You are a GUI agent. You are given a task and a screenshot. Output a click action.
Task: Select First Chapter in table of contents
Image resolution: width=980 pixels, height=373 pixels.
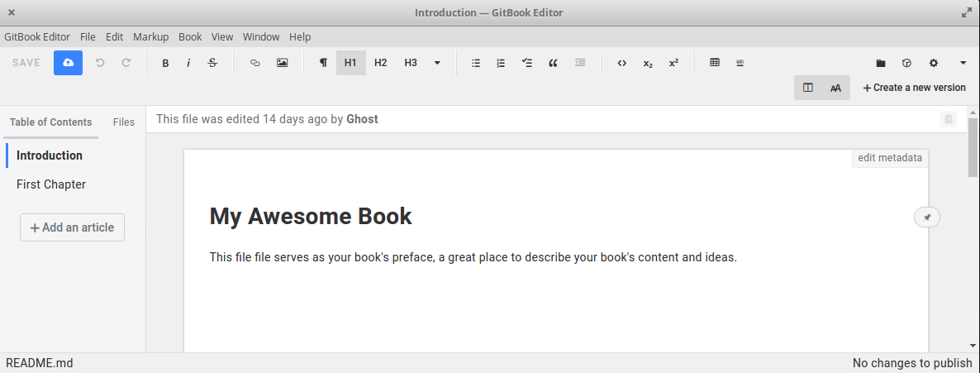click(51, 184)
